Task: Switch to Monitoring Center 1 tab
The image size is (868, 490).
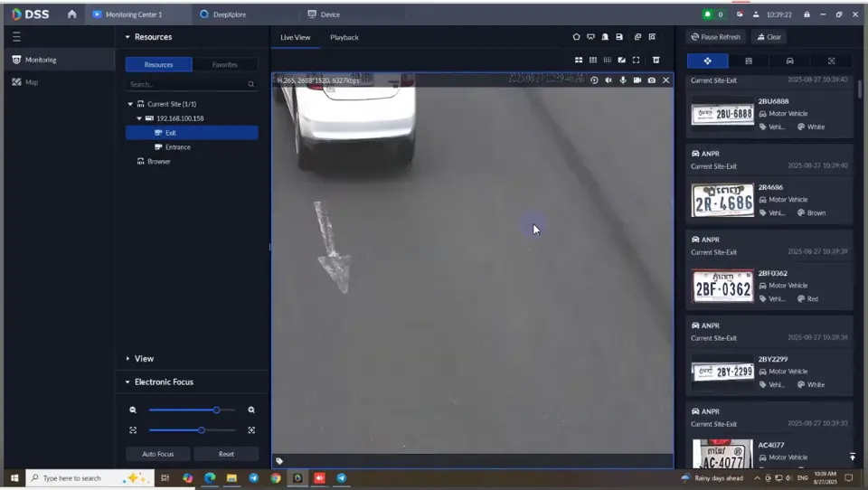Action: [138, 14]
